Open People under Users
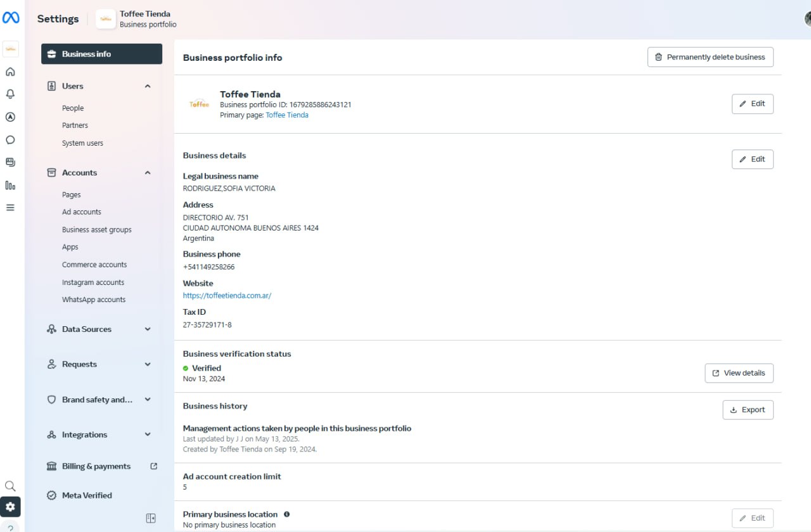Viewport: 811px width, 532px height. (73, 108)
